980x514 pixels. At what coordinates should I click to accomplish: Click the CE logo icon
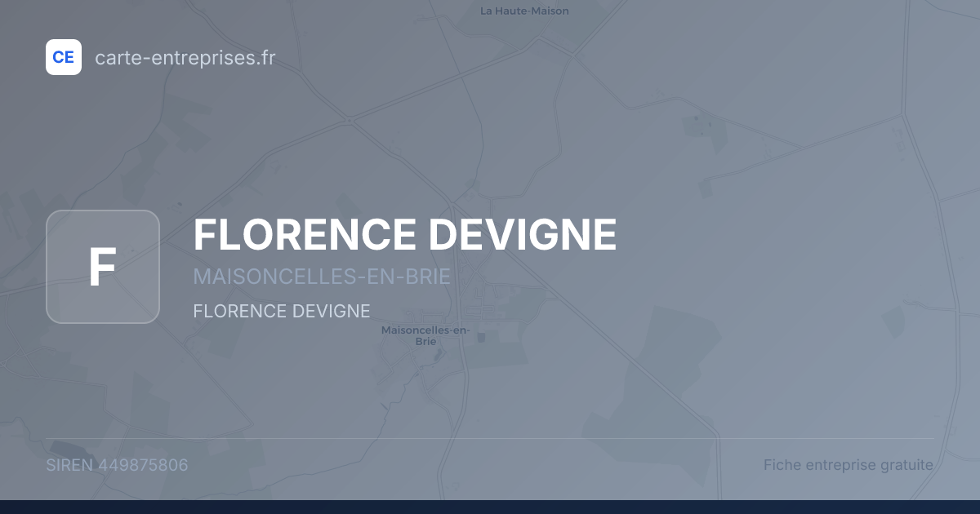[x=64, y=57]
